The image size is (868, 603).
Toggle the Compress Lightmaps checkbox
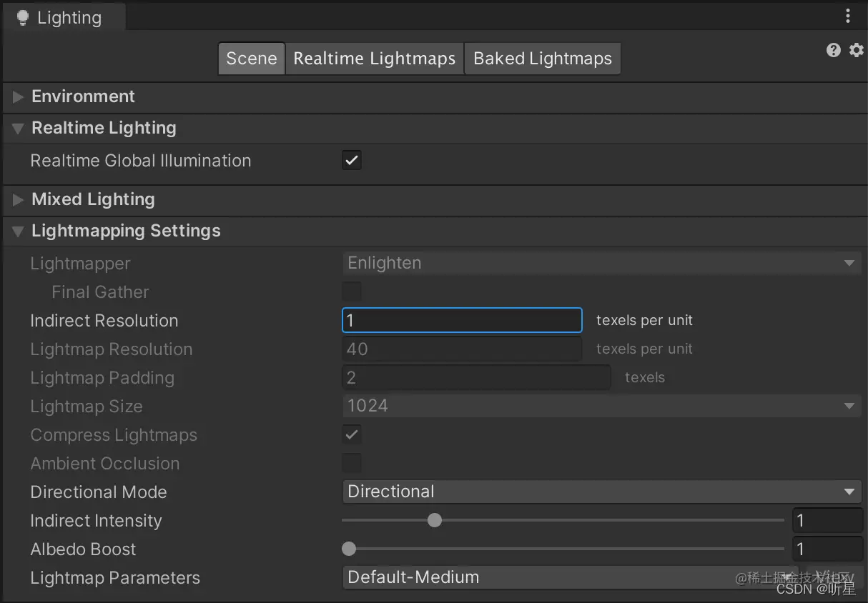coord(351,434)
